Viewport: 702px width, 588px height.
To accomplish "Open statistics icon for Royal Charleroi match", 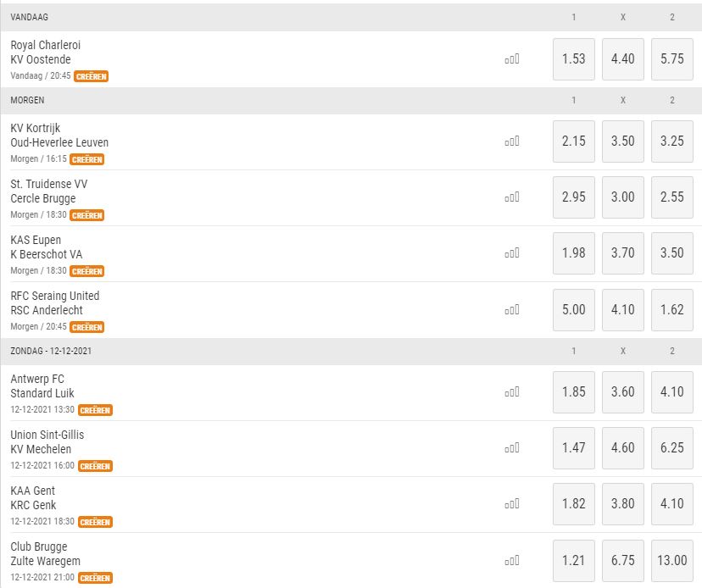I will [x=512, y=59].
